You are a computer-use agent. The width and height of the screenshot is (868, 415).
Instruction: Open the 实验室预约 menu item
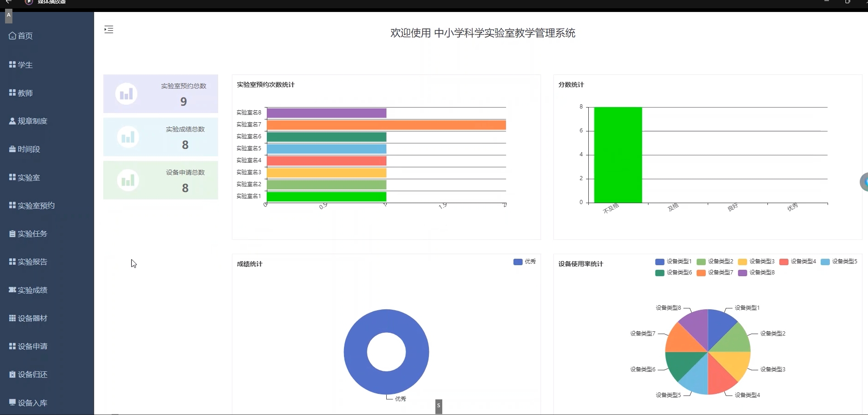pos(36,205)
